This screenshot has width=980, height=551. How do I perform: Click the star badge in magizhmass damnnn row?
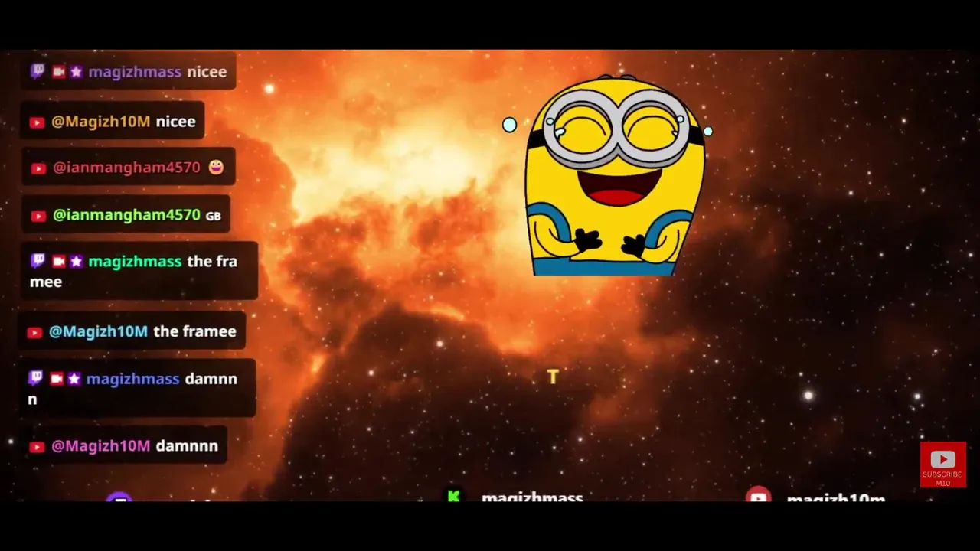pyautogui.click(x=73, y=379)
